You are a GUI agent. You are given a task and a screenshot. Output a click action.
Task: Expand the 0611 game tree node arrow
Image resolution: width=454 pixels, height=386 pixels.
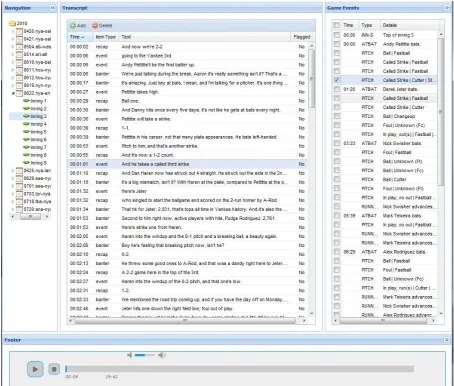point(13,70)
